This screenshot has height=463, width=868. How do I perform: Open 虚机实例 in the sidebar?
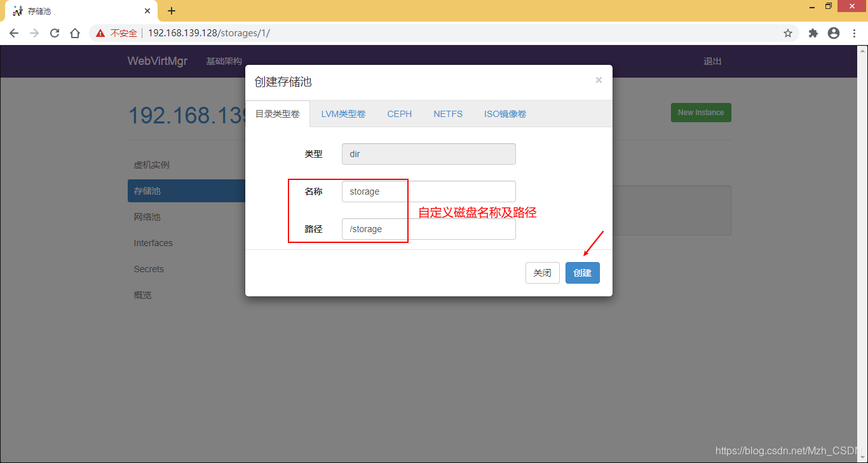coord(151,165)
